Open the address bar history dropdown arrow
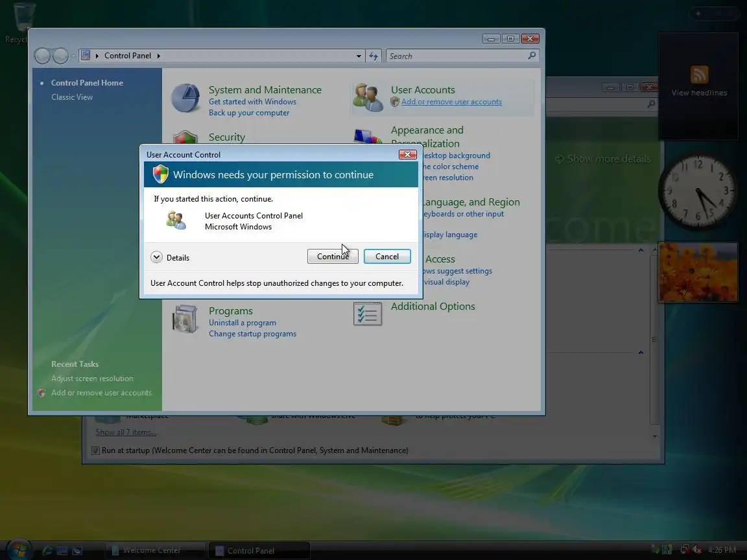 tap(358, 56)
